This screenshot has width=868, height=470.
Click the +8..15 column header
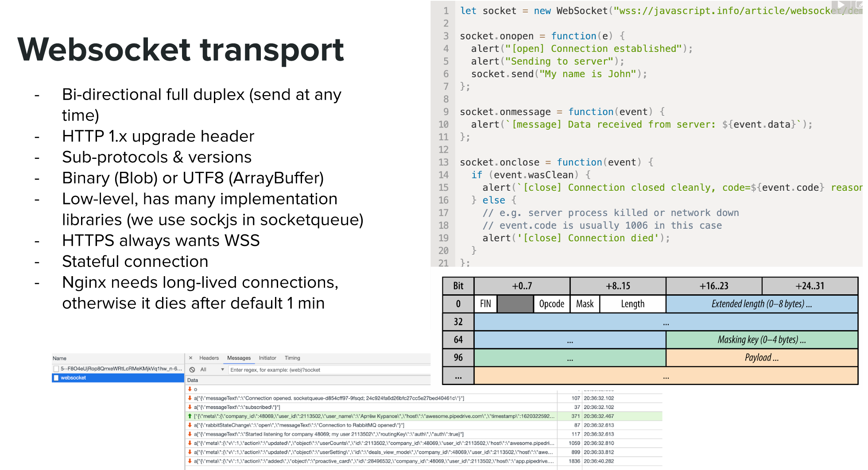pos(618,286)
